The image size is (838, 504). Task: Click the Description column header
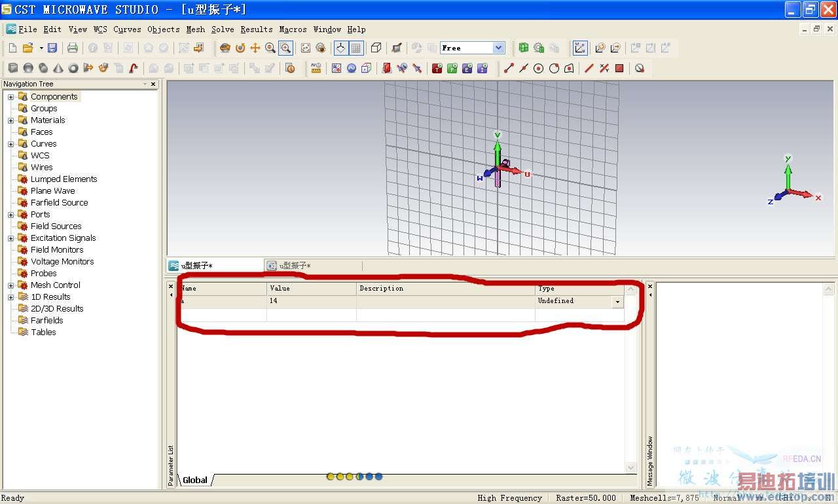pos(446,289)
